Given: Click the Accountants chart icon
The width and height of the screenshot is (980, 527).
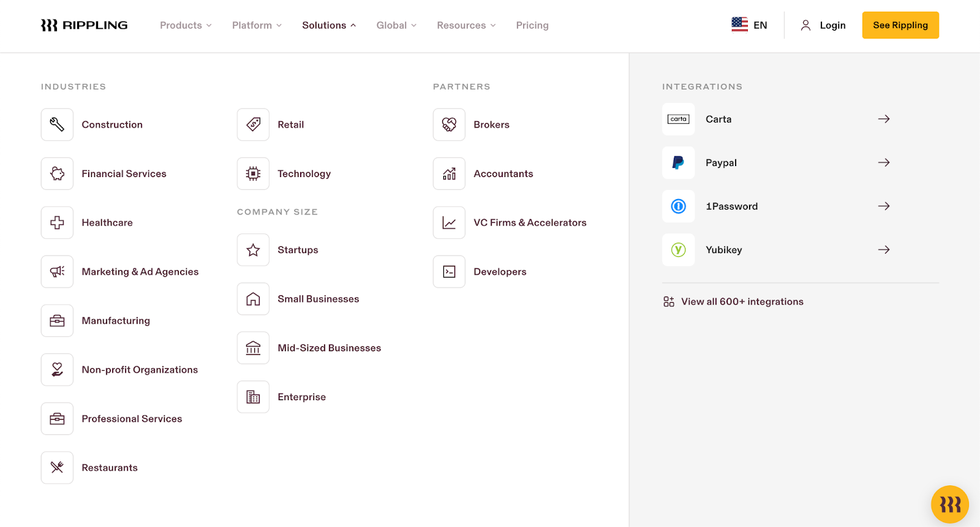Looking at the screenshot, I should click(449, 173).
